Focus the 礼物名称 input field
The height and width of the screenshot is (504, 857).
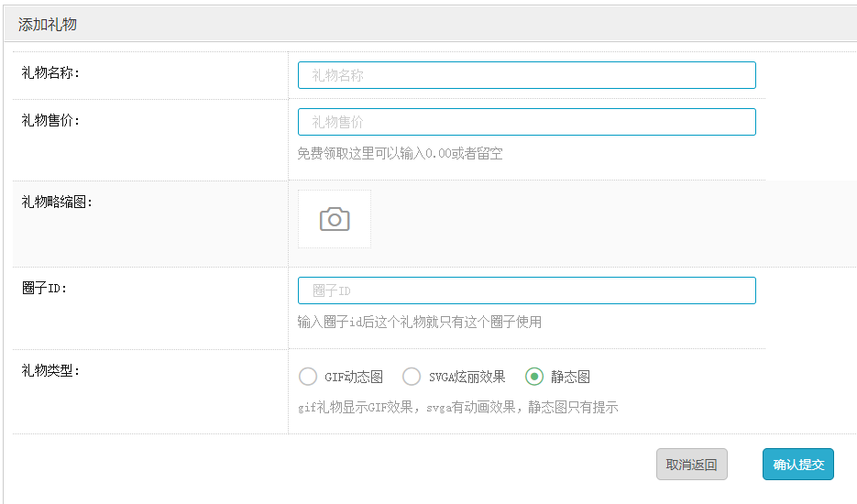coord(526,75)
